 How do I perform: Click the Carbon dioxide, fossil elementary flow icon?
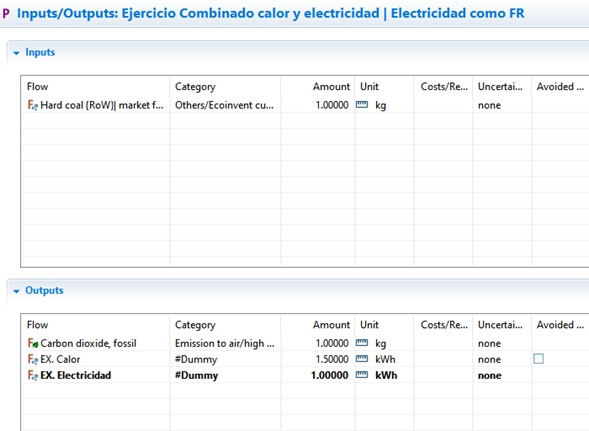click(33, 343)
